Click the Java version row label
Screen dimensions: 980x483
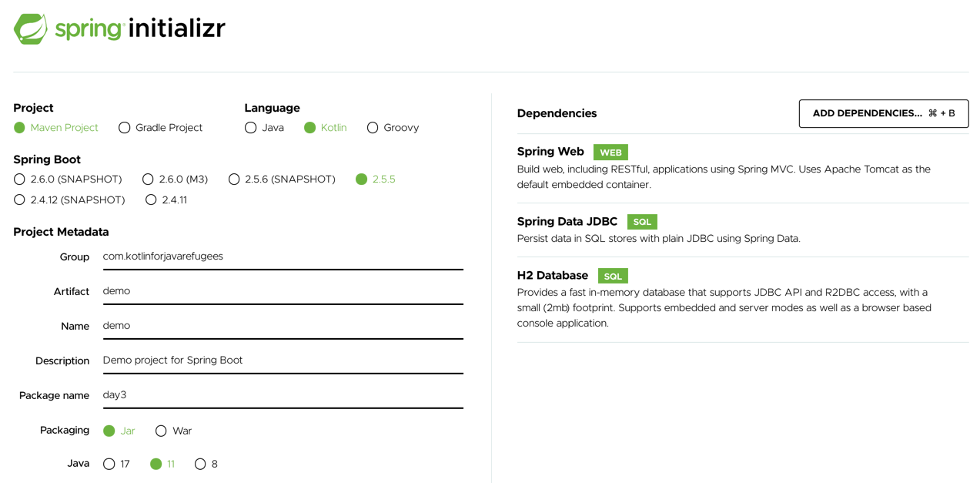coord(78,464)
